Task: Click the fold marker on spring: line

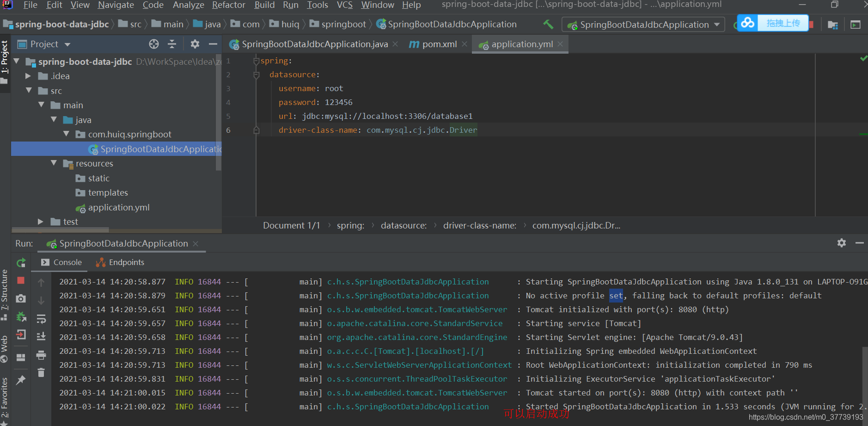Action: 257,61
